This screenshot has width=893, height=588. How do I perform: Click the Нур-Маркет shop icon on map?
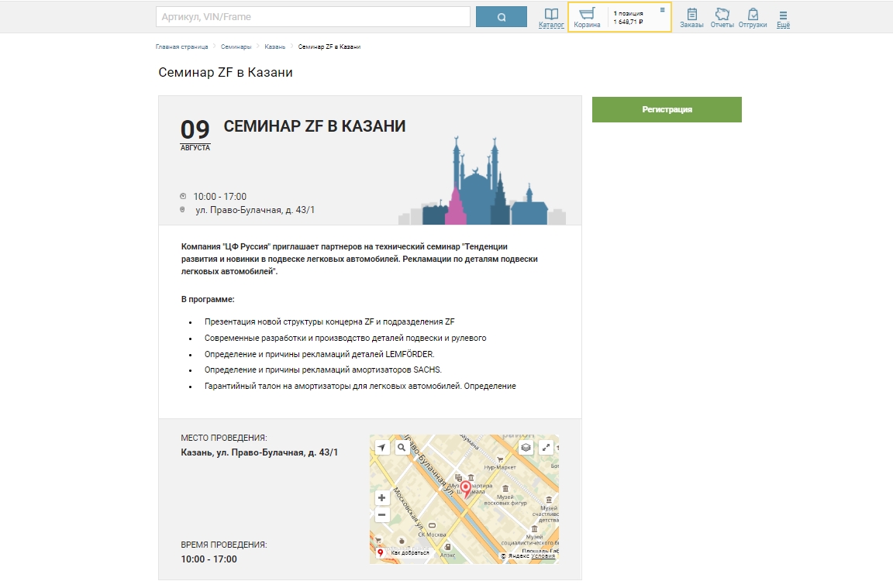point(500,460)
